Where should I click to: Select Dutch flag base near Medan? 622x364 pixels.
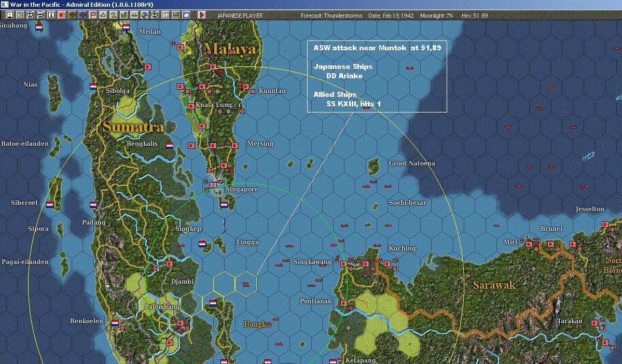point(126,27)
